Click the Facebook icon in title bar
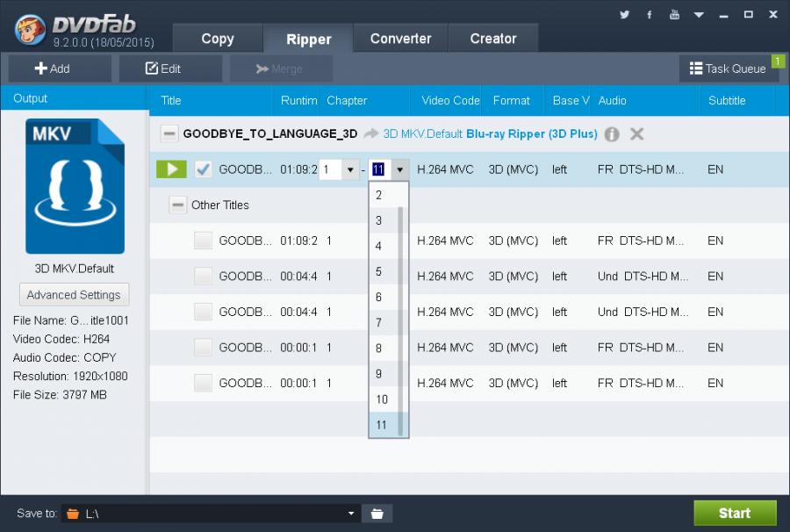The width and height of the screenshot is (790, 532). click(650, 14)
